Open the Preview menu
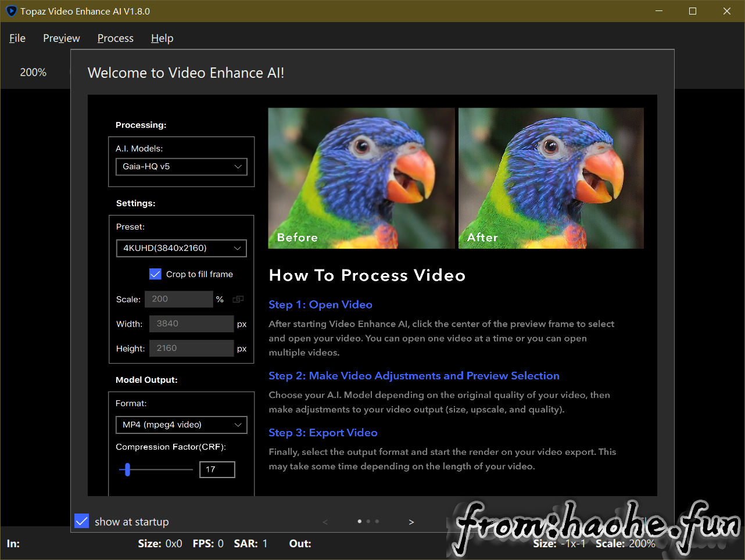This screenshot has width=745, height=560. (x=62, y=38)
